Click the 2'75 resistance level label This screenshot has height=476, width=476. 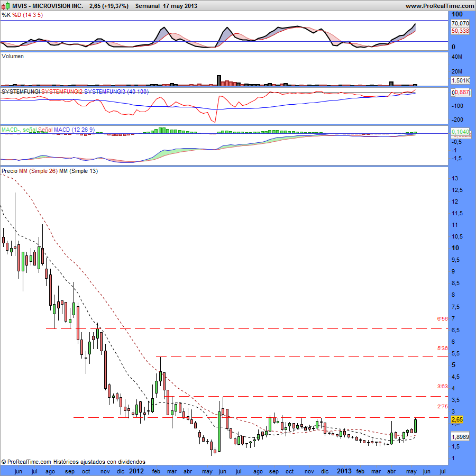[442, 407]
